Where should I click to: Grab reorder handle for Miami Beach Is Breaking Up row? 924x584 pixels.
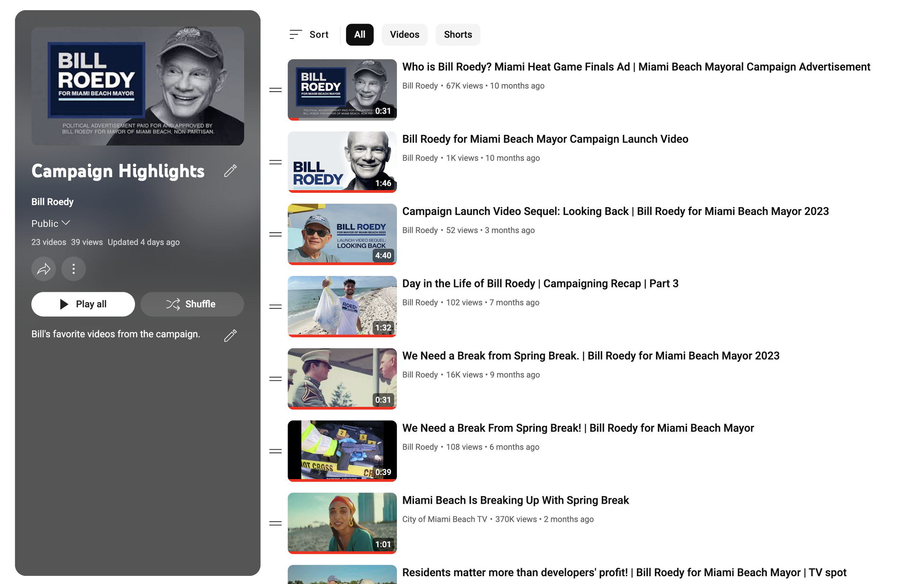coord(275,523)
